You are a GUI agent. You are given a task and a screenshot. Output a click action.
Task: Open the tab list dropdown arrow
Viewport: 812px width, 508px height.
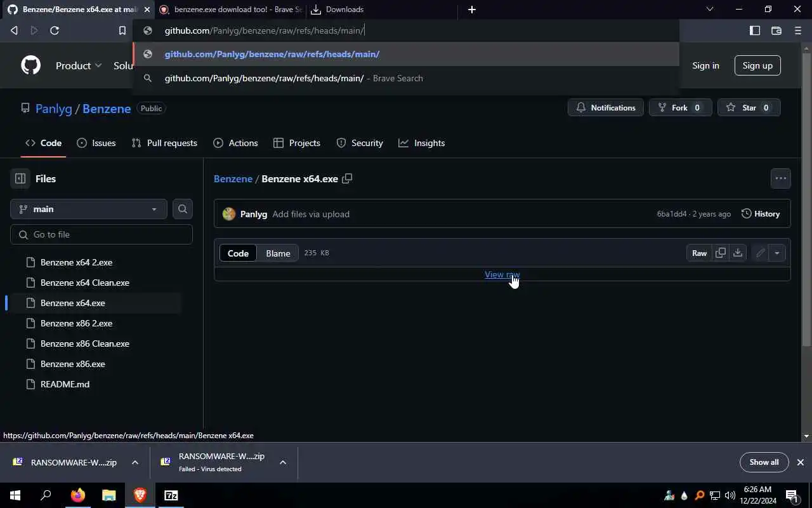(710, 10)
